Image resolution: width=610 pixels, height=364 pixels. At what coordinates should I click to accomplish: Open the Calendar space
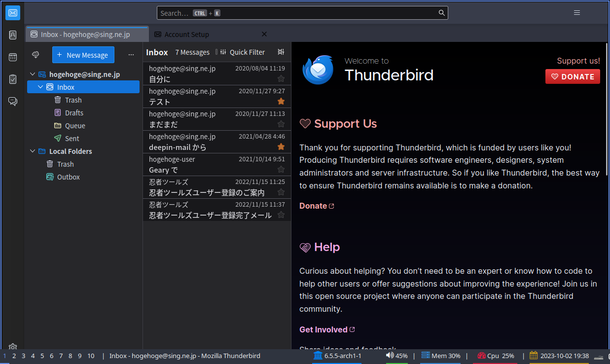pos(13,57)
